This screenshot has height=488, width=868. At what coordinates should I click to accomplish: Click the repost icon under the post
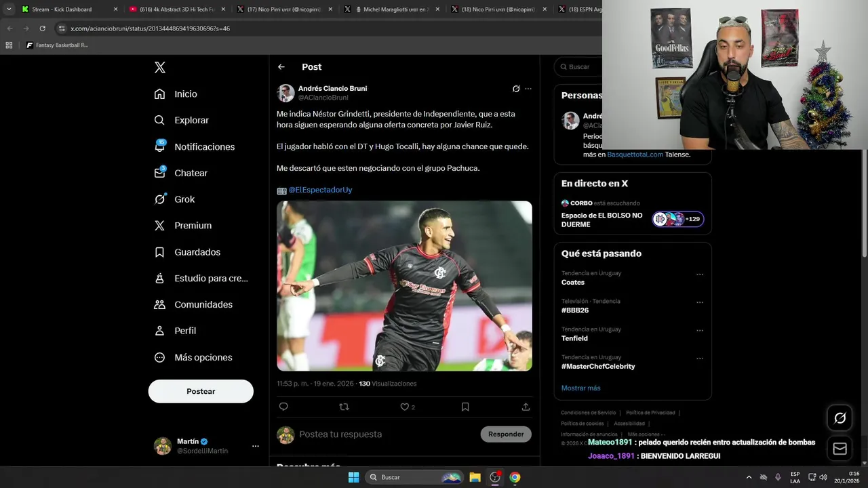[344, 407]
